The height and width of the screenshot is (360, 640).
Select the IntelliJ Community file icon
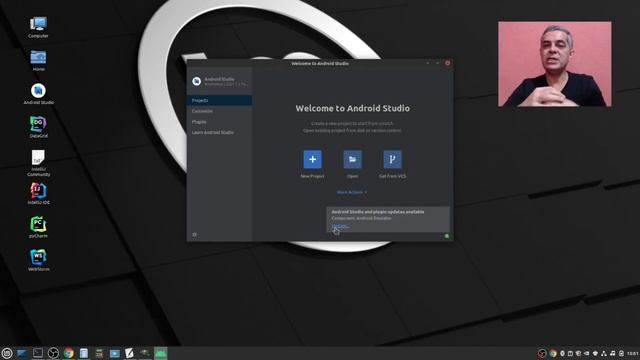pyautogui.click(x=38, y=163)
